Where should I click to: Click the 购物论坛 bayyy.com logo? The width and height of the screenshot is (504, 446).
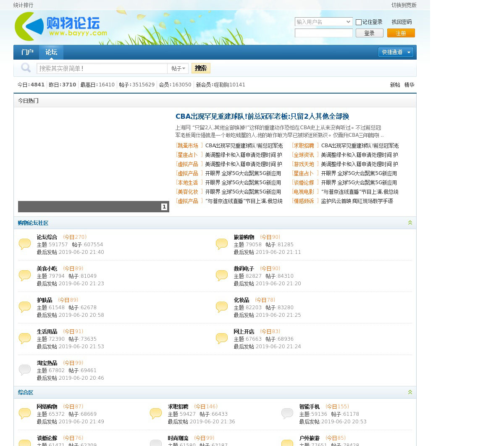(x=61, y=26)
